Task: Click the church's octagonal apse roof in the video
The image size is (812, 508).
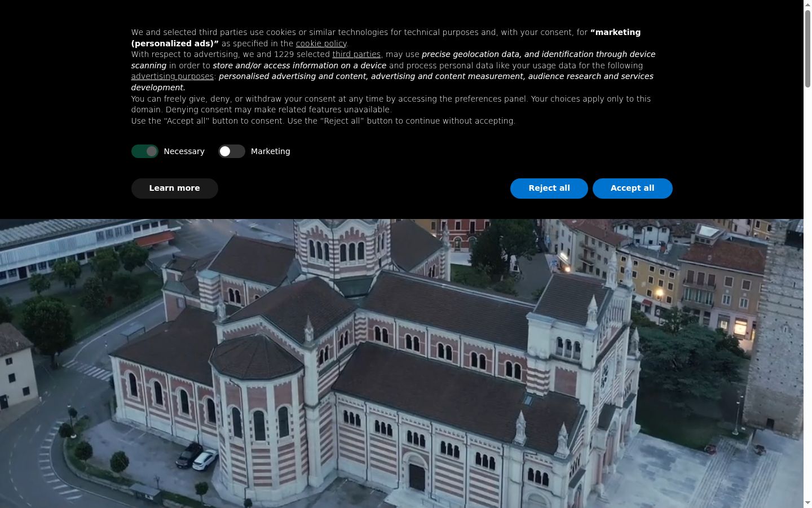Action: click(x=256, y=356)
